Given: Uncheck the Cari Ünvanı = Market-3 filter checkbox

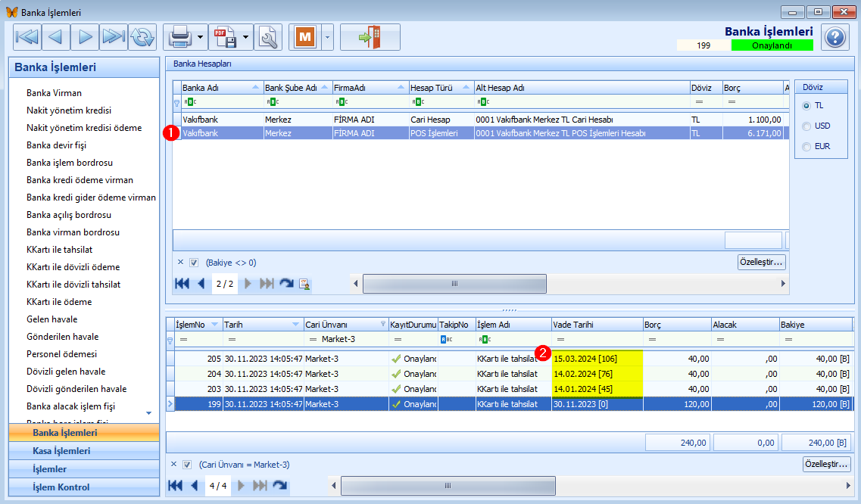Looking at the screenshot, I should tap(187, 465).
